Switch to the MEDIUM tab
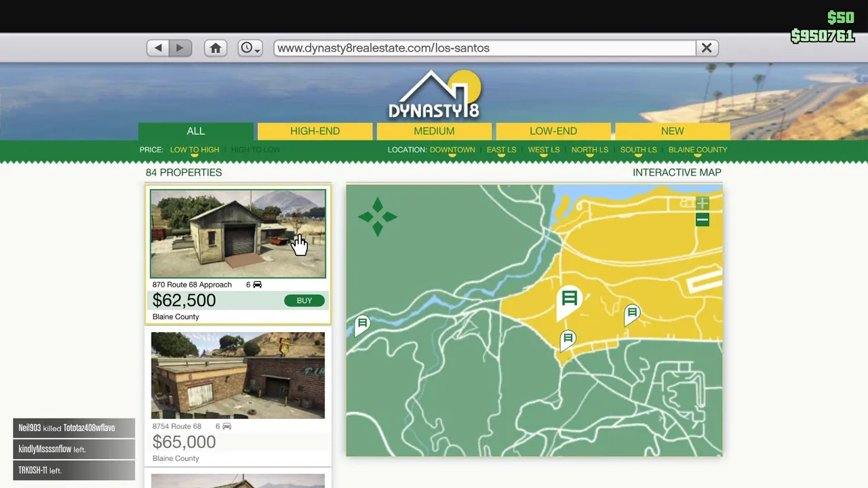 [434, 131]
